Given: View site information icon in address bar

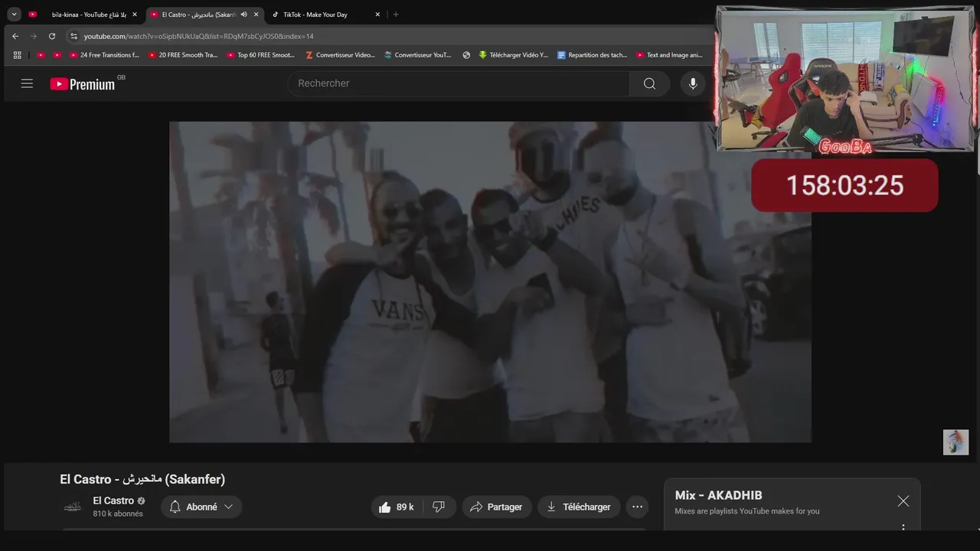Looking at the screenshot, I should pos(73,36).
